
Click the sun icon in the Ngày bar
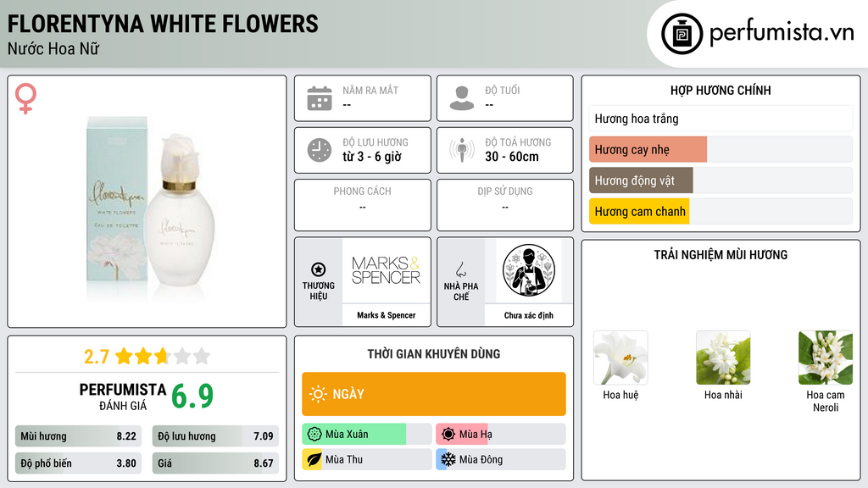(x=319, y=394)
